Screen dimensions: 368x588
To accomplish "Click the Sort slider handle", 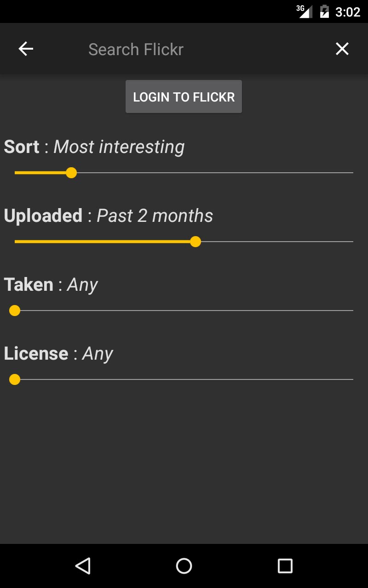I will (71, 173).
